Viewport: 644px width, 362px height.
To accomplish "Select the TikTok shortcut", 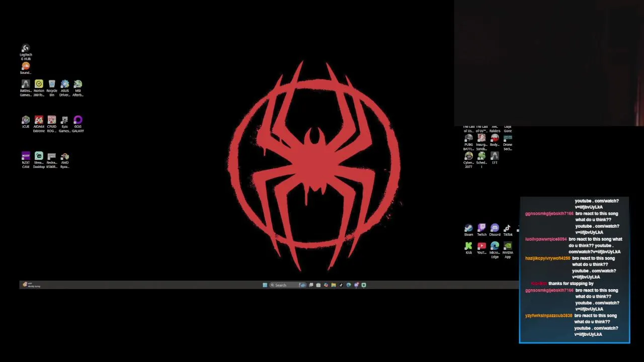I will coord(508,230).
